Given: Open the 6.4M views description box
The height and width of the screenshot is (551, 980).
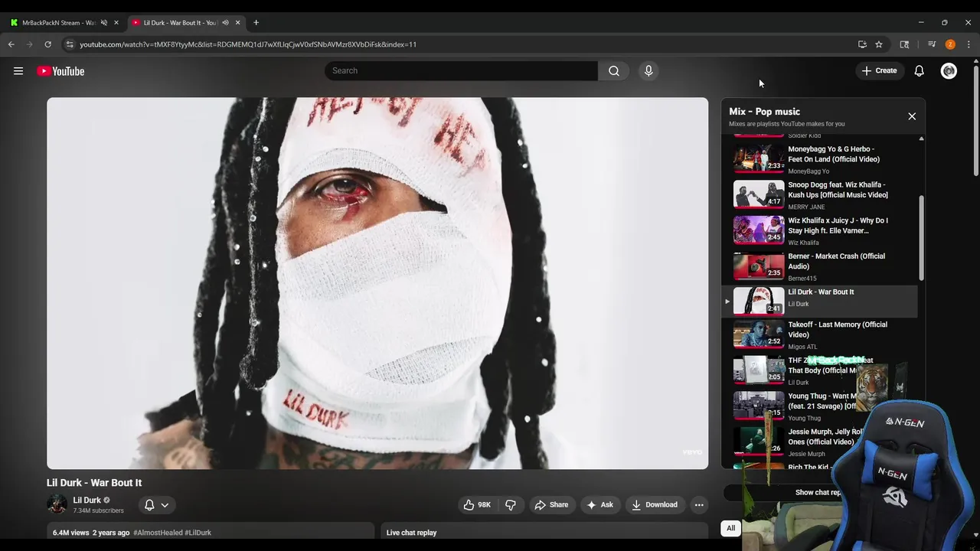Looking at the screenshot, I should (211, 533).
